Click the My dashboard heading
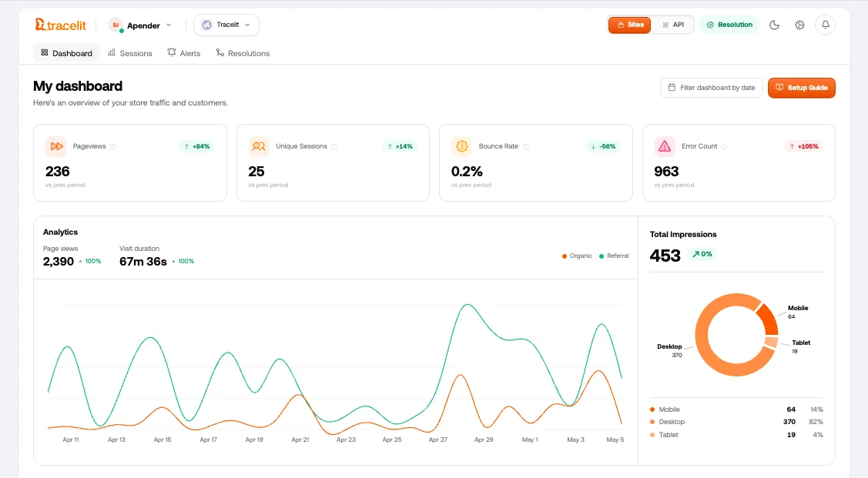The image size is (868, 478). tap(78, 86)
